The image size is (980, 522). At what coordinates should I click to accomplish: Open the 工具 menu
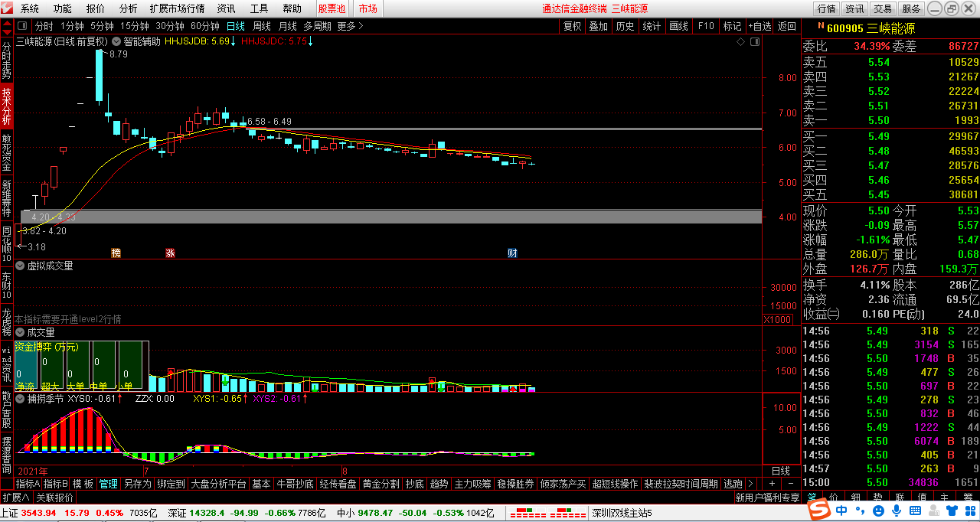pyautogui.click(x=259, y=8)
